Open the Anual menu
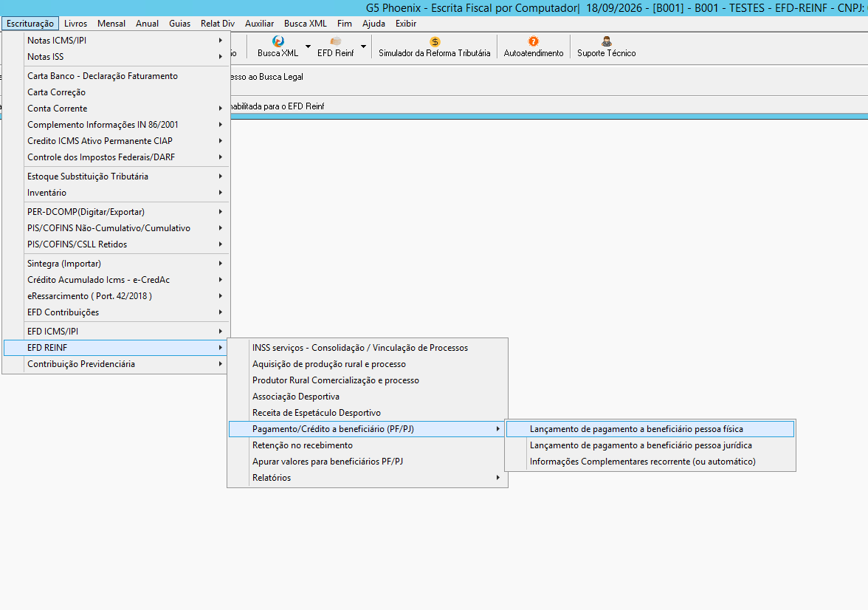 [x=148, y=24]
